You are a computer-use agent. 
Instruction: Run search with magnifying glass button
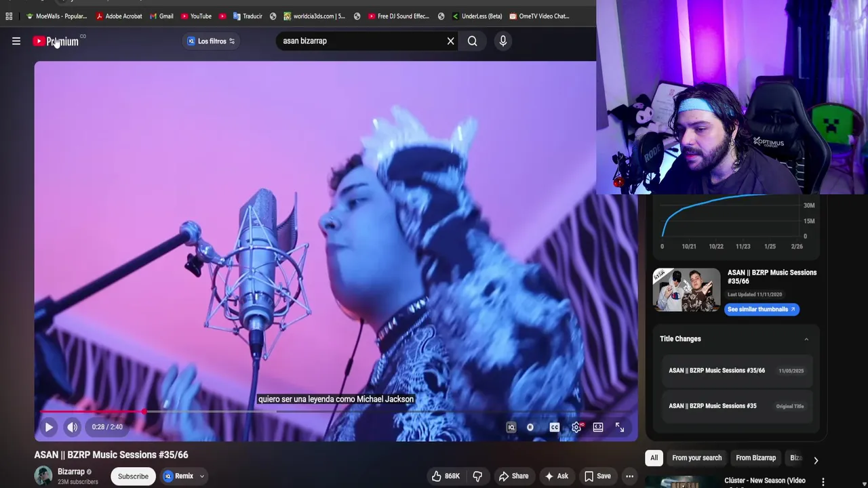coord(473,41)
